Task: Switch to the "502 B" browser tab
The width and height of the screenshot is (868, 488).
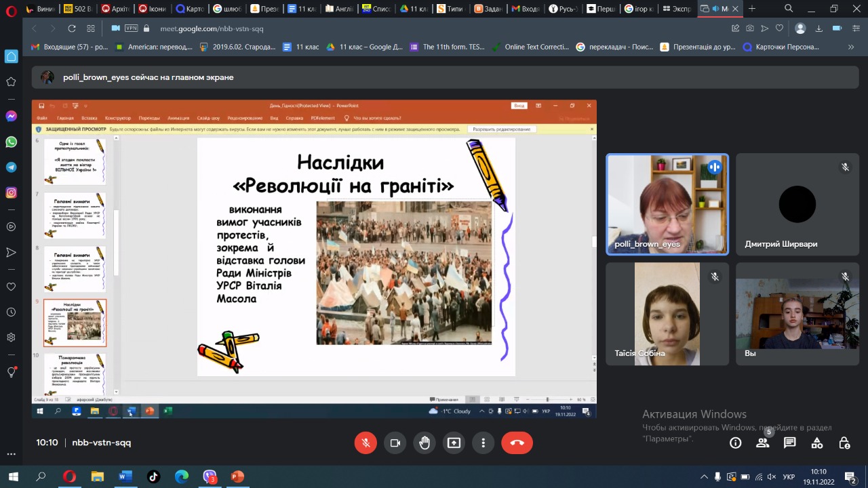Action: [78, 9]
